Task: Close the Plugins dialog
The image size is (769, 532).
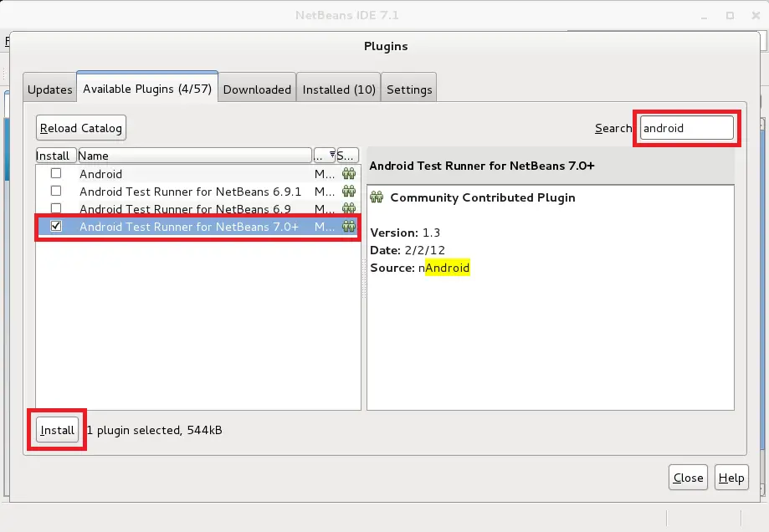Action: (x=688, y=478)
